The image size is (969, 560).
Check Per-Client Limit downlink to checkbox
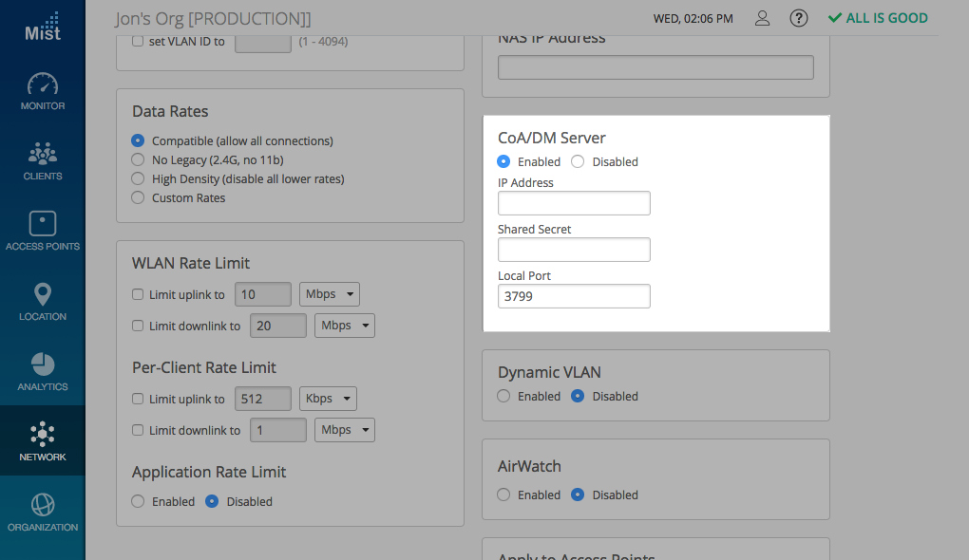[138, 431]
